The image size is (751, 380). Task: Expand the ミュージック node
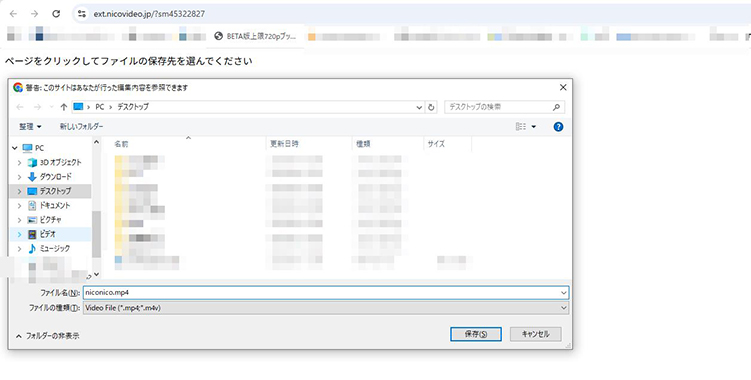tap(20, 249)
